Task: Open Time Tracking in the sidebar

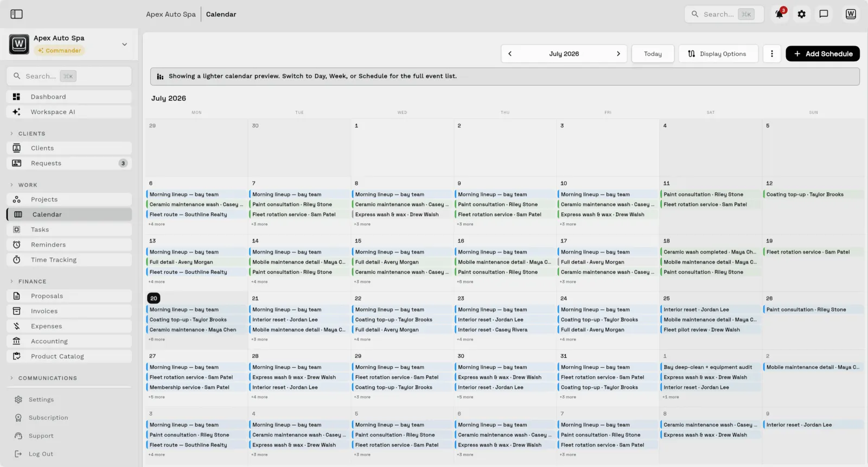Action: [x=69, y=260]
